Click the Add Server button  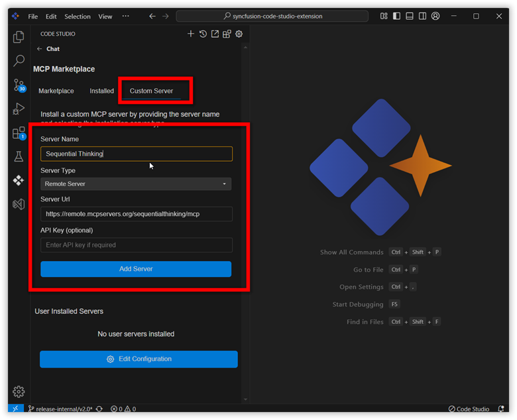(136, 269)
